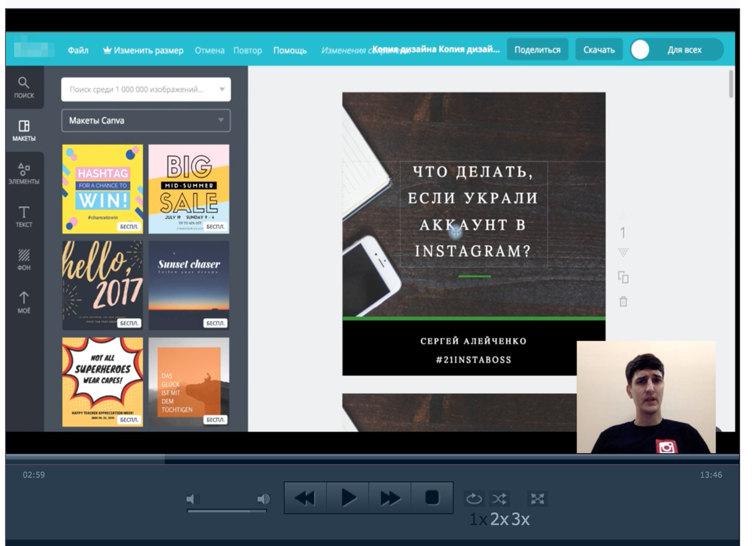This screenshot has width=756, height=546.
Task: Open the Элементы elements sidebar tab
Action: pyautogui.click(x=24, y=174)
